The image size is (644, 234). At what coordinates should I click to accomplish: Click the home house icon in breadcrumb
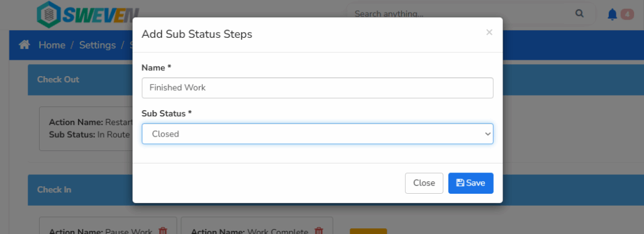coord(25,45)
